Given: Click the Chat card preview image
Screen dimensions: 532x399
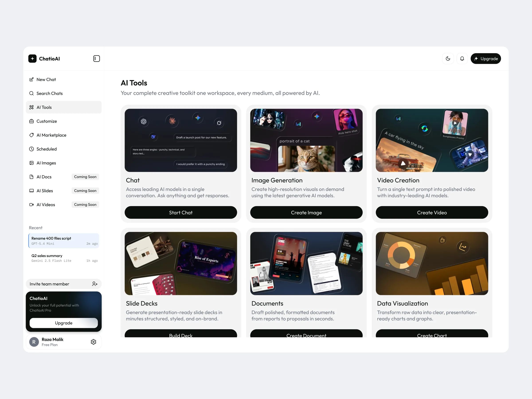Looking at the screenshot, I should click(x=181, y=141).
